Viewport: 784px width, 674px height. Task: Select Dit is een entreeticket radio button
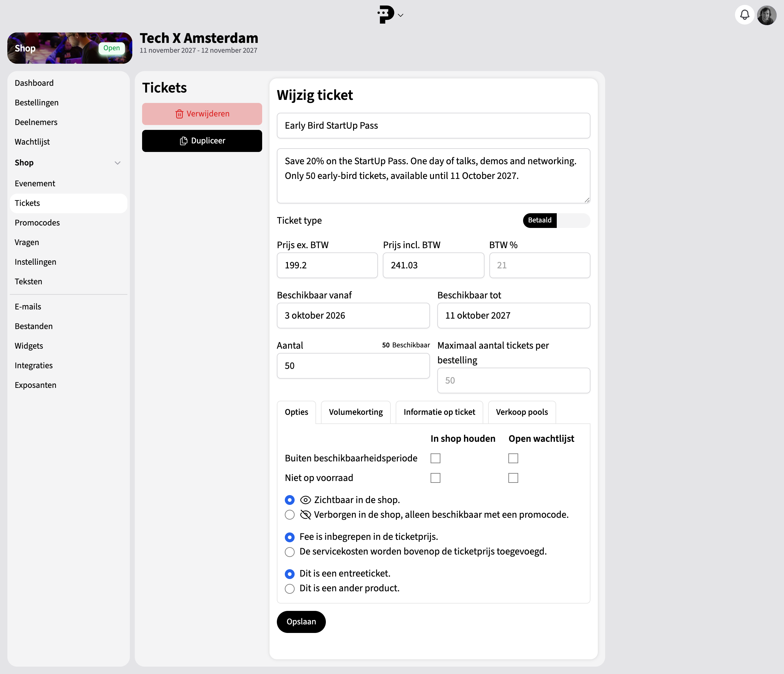coord(289,574)
